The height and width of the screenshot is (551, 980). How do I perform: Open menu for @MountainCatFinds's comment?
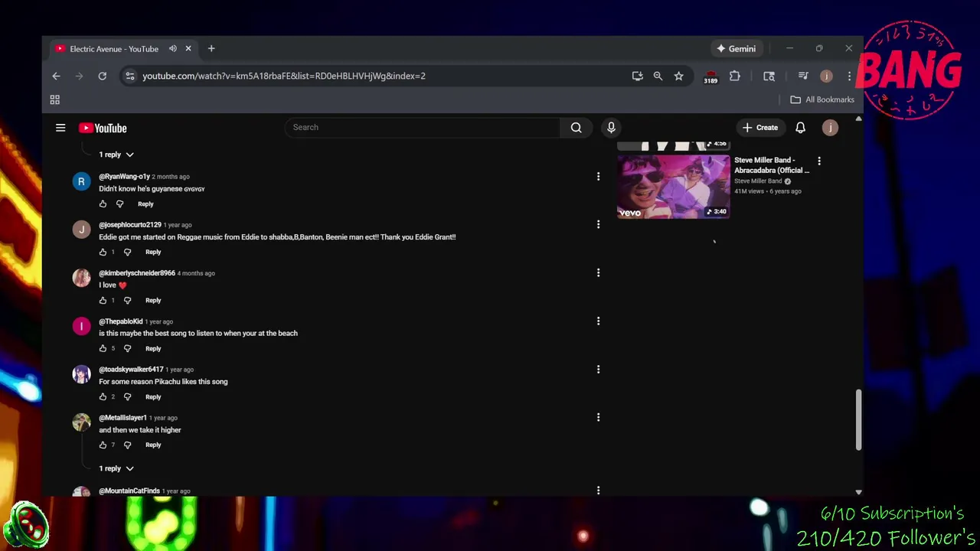pos(598,490)
